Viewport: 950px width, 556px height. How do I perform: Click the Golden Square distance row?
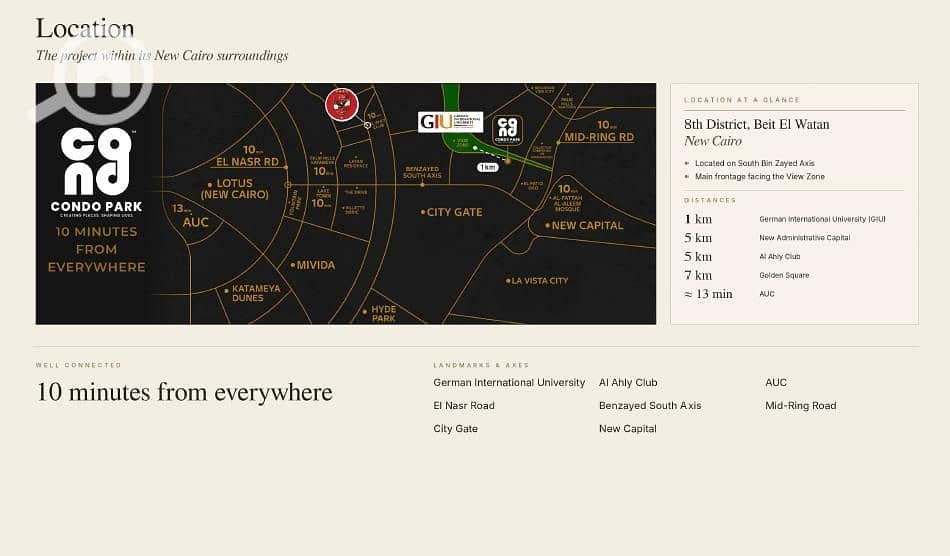(x=747, y=275)
